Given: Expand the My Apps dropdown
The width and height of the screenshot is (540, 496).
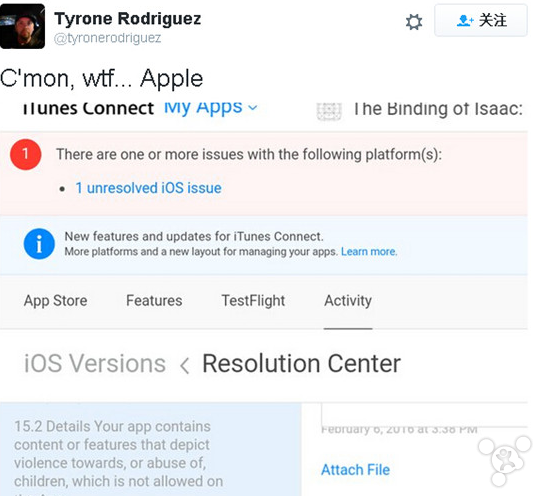Looking at the screenshot, I should (x=210, y=107).
